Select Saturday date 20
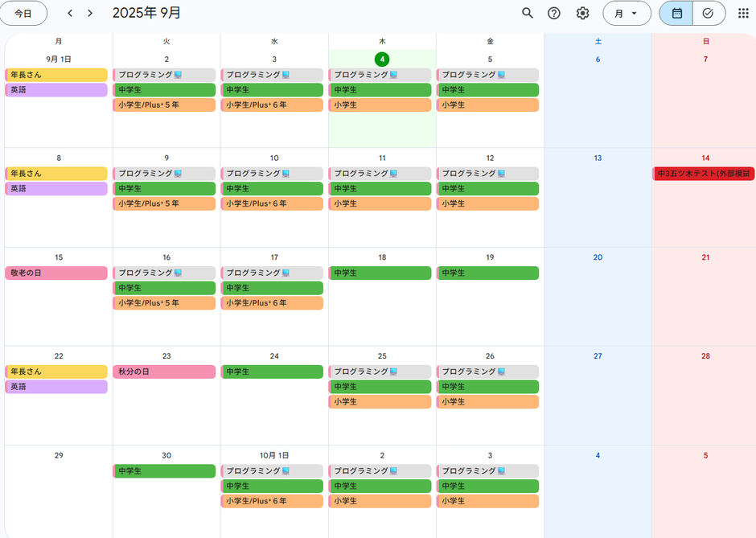The width and height of the screenshot is (756, 538). click(598, 257)
